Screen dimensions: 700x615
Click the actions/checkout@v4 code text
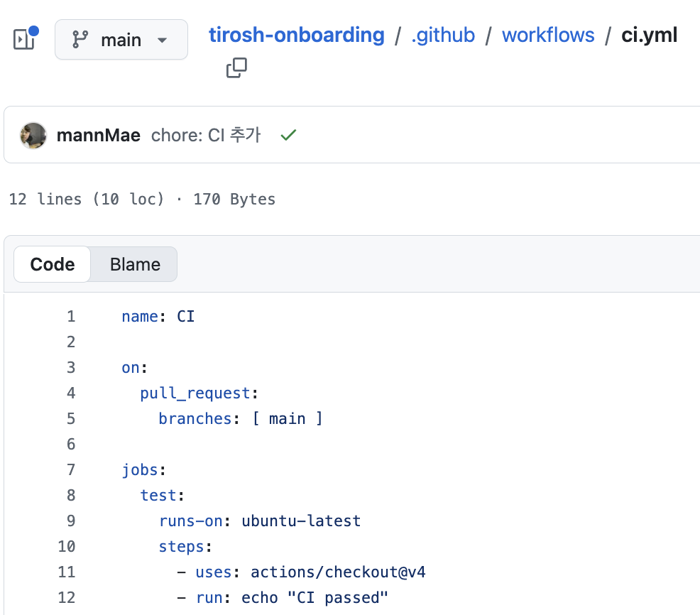pos(338,572)
